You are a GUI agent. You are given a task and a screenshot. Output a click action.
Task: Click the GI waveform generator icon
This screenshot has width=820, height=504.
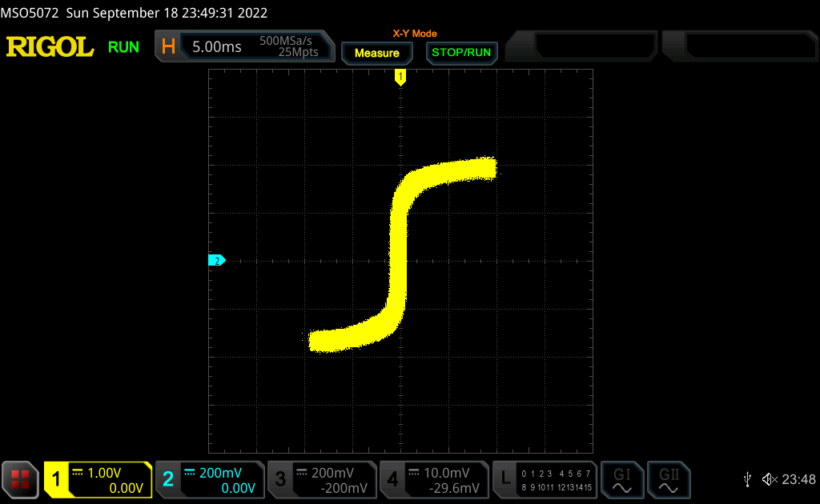[622, 480]
